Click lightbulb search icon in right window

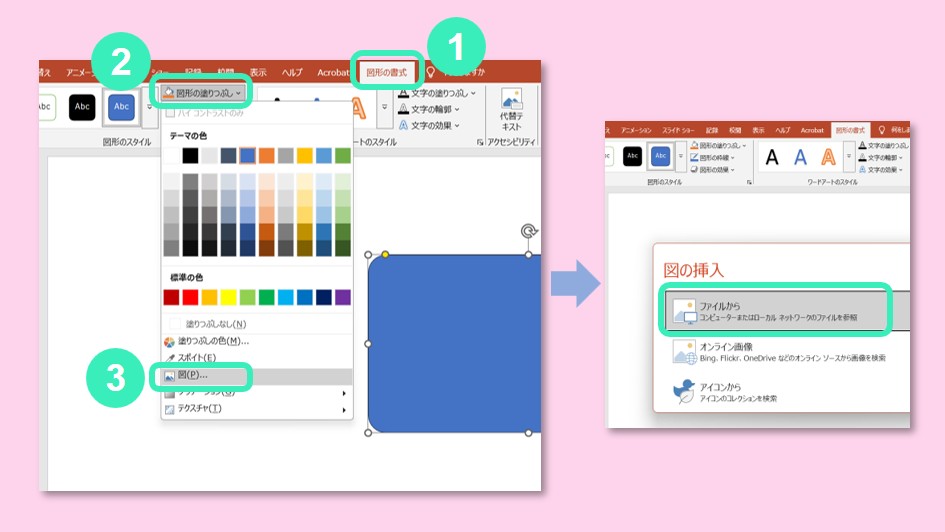pyautogui.click(x=882, y=130)
